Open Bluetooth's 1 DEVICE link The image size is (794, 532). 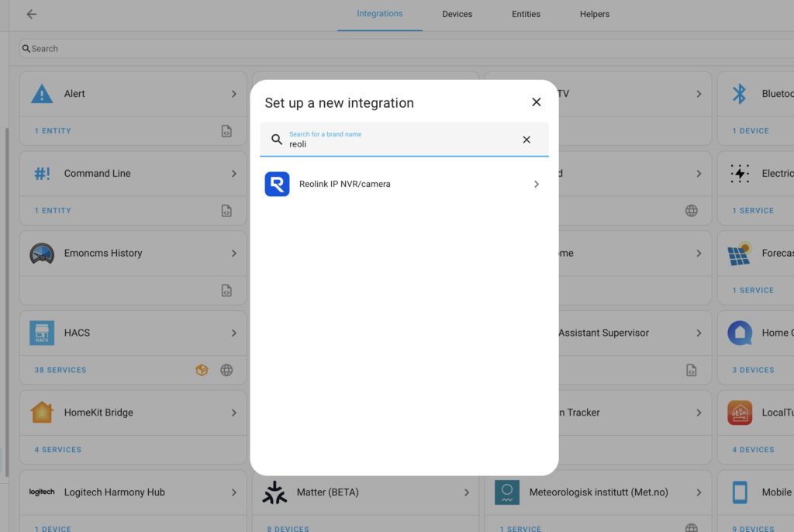[x=751, y=131]
